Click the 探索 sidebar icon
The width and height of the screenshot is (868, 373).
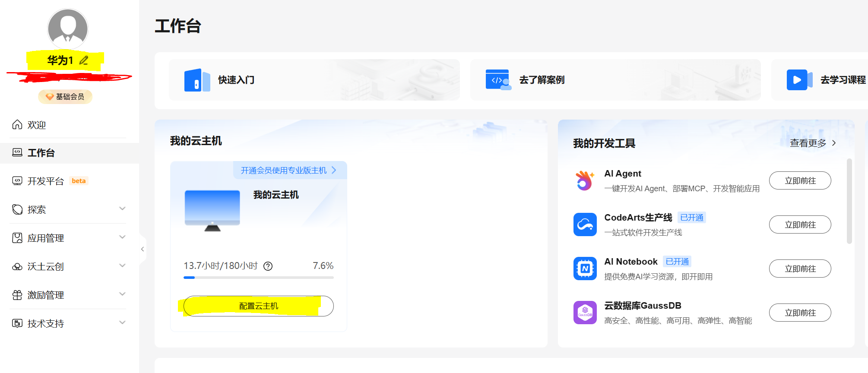click(17, 209)
